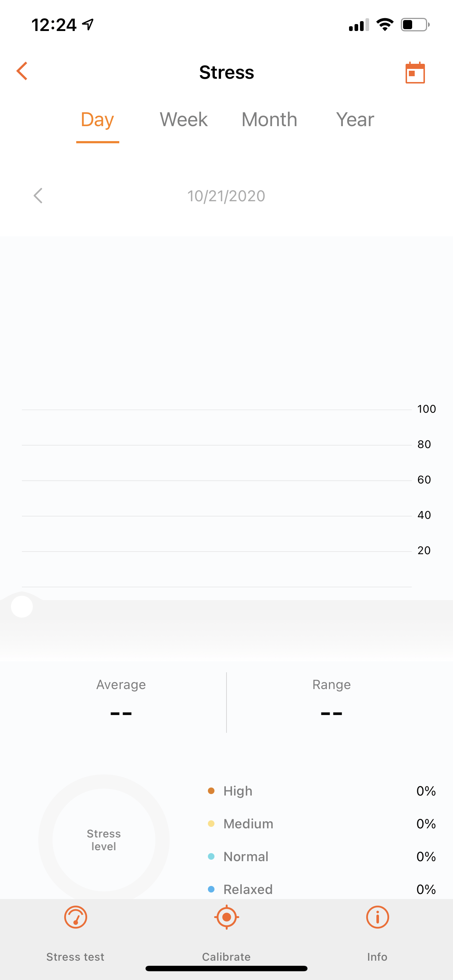
Task: Tap the orange back arrow
Action: (x=22, y=71)
